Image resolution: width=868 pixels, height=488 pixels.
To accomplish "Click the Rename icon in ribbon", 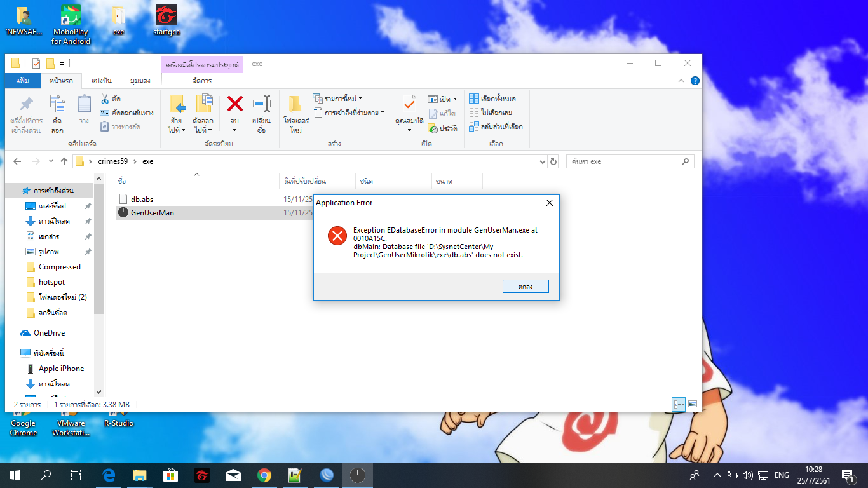I will 261,105.
